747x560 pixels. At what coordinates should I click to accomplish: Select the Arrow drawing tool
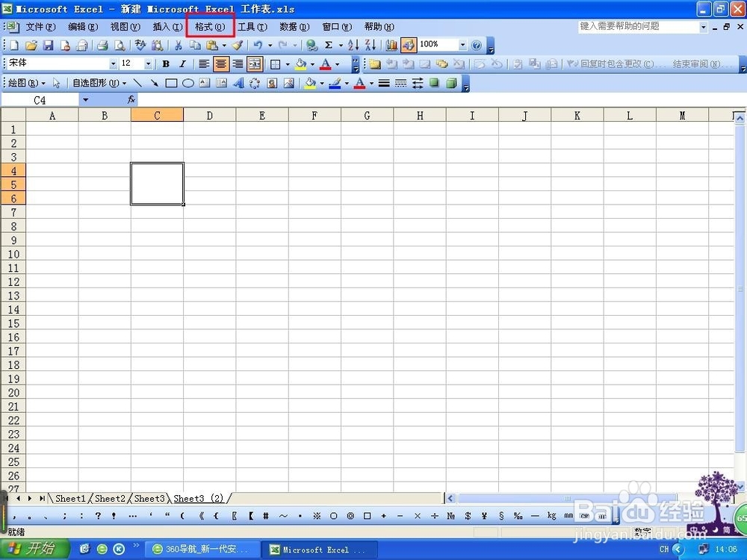click(154, 84)
